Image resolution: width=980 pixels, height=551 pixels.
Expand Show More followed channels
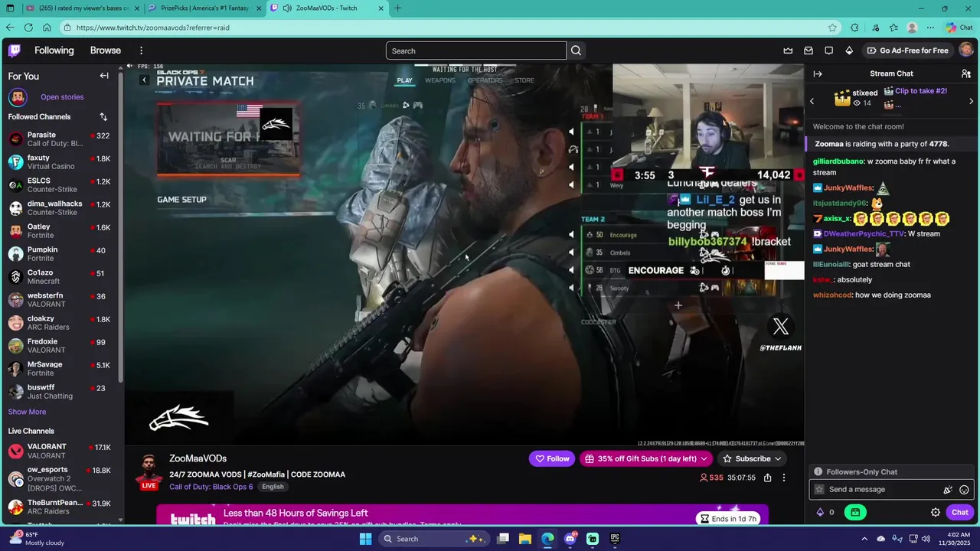point(27,412)
